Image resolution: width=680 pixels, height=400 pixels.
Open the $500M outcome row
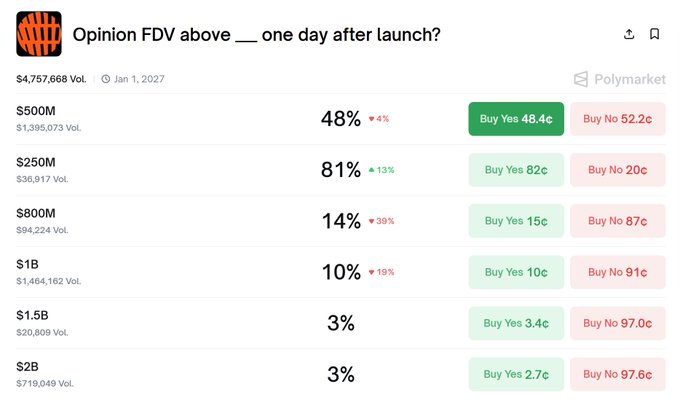(37, 110)
